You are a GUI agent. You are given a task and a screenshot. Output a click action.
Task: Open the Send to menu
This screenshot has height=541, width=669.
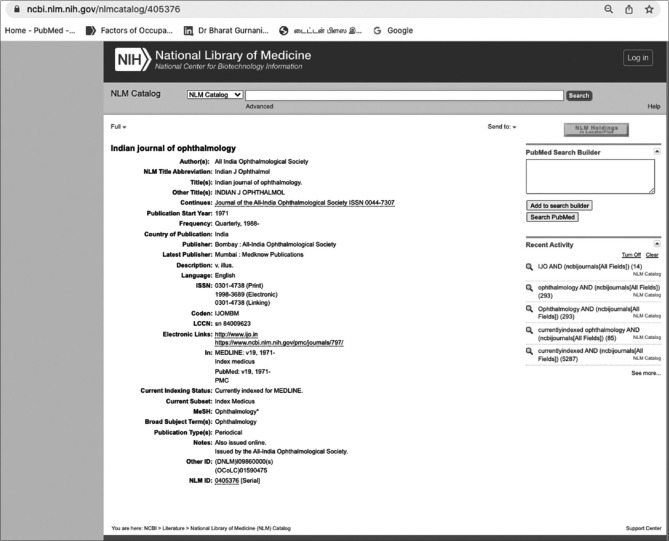[501, 127]
